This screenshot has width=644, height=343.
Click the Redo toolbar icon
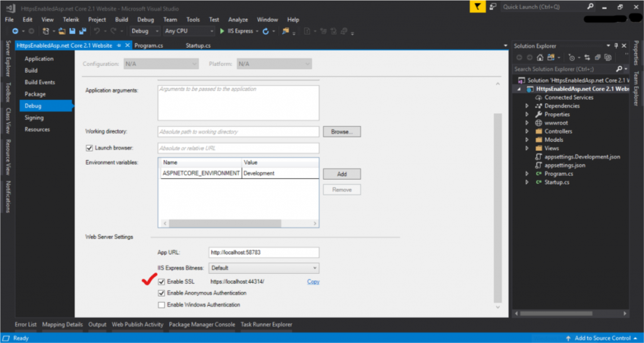113,31
